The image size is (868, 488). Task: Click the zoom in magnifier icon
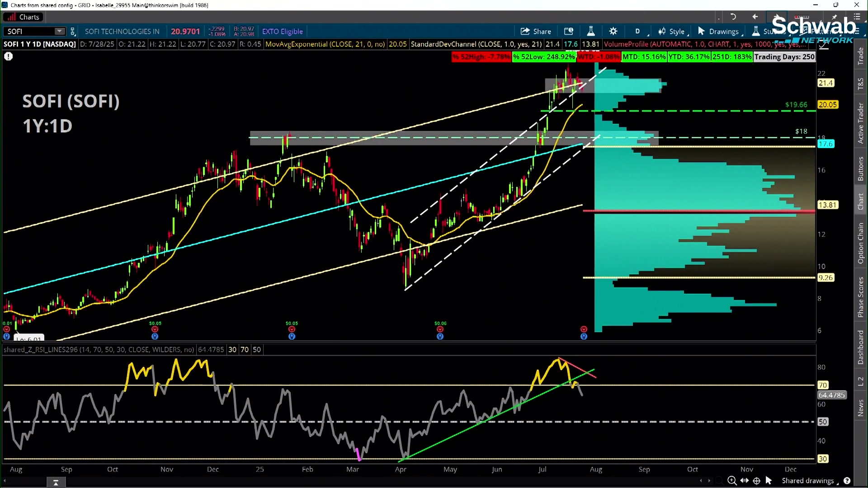[732, 481]
